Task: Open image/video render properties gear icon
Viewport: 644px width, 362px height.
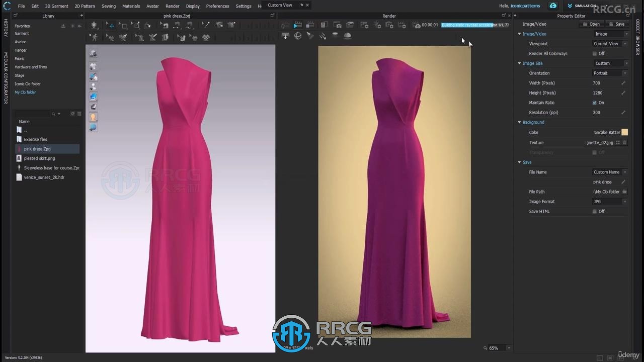Action: [364, 25]
